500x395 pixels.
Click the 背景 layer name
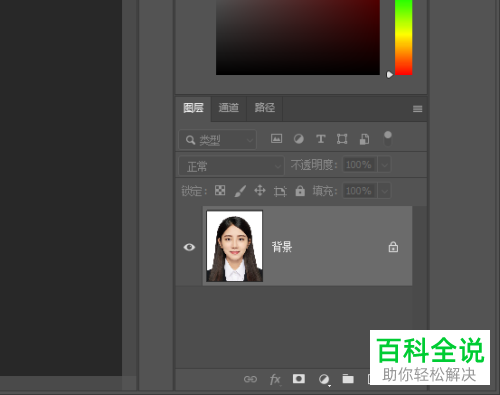coord(282,247)
